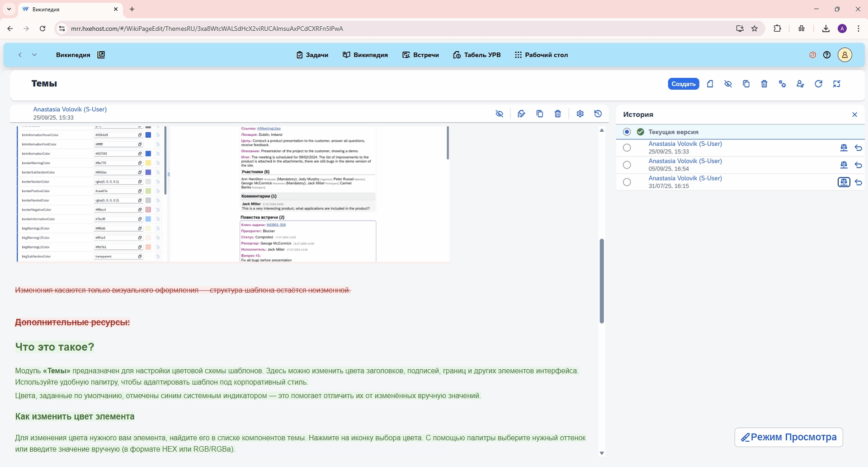Open article settings gear icon
The width and height of the screenshot is (868, 467).
pyautogui.click(x=580, y=114)
